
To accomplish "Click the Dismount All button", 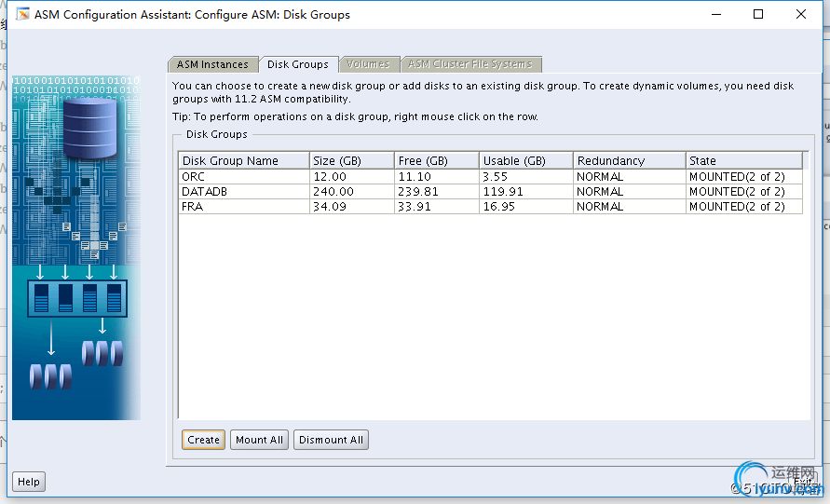I will pyautogui.click(x=331, y=440).
